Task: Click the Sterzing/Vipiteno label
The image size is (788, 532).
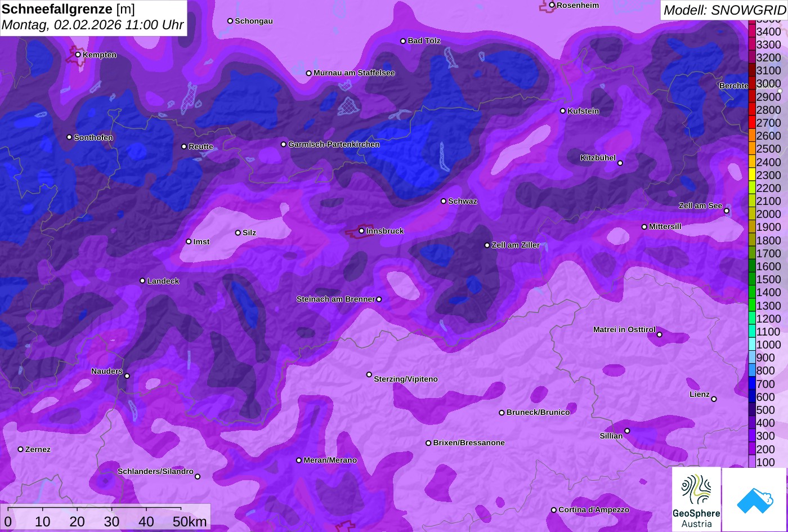Action: pos(406,379)
